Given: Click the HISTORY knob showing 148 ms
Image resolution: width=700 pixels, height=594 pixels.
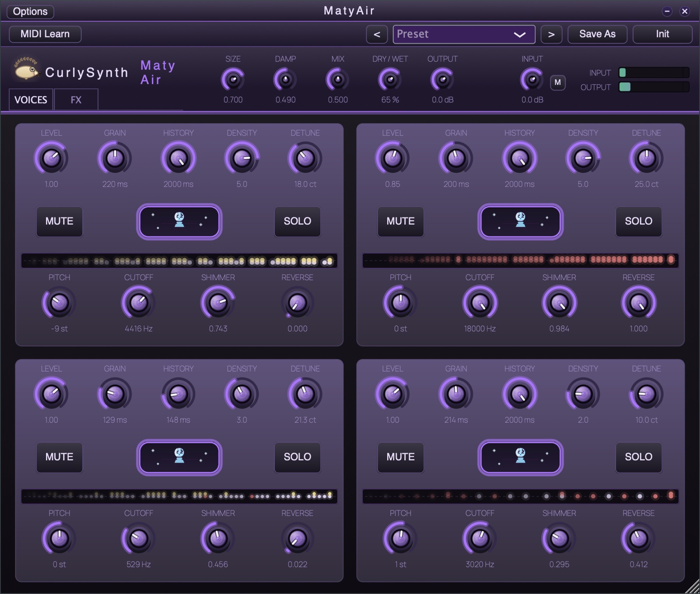Looking at the screenshot, I should click(x=178, y=394).
